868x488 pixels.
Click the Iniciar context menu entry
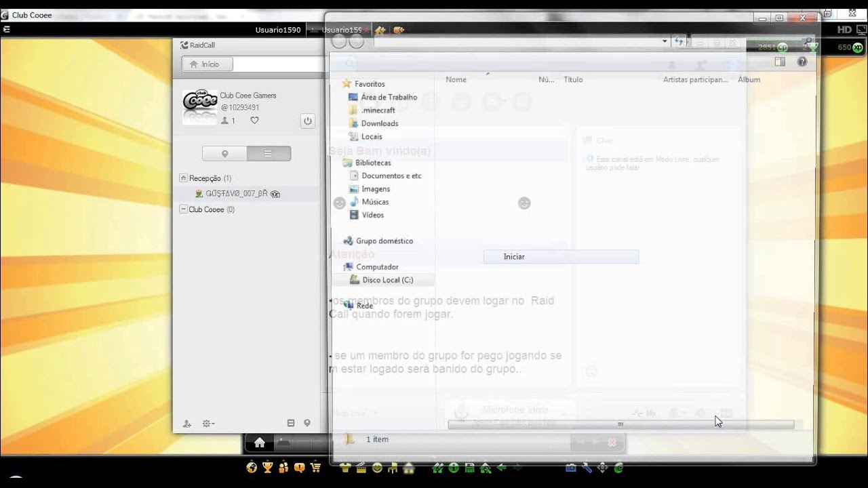click(561, 256)
